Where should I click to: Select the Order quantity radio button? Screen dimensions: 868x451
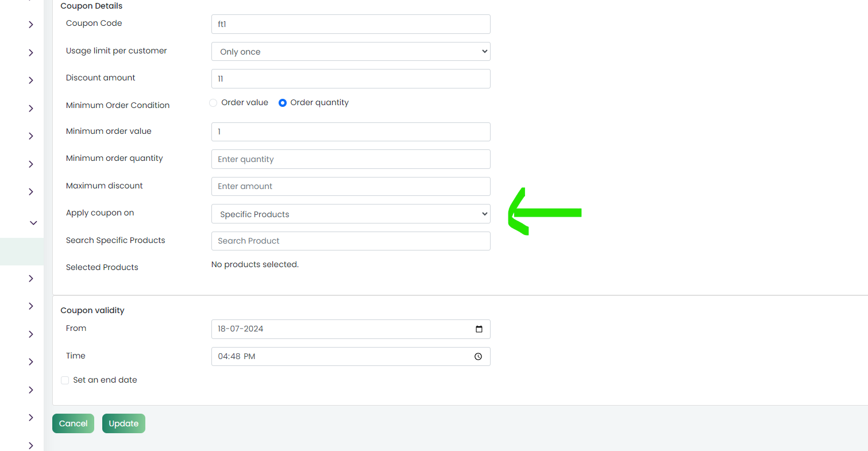283,103
